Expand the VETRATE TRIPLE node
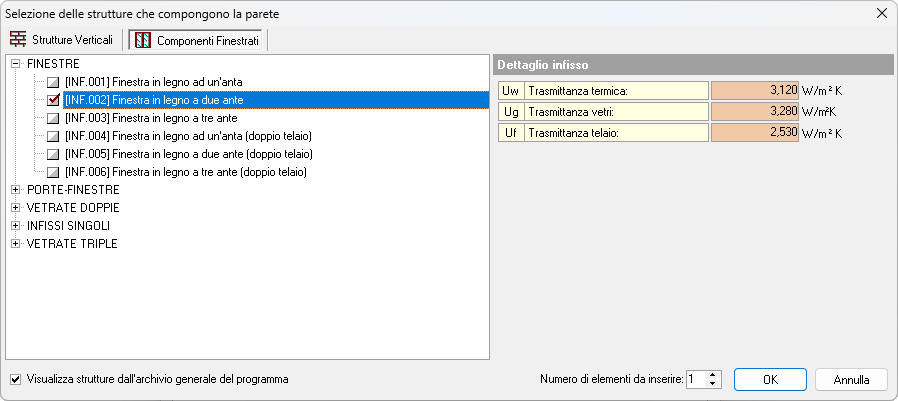The width and height of the screenshot is (898, 401). coord(16,244)
